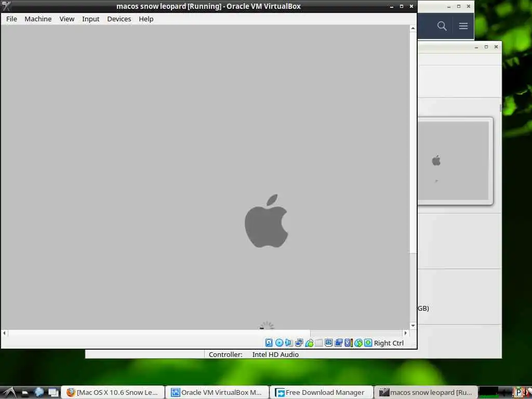Switch to Mac OS X 10.6 Snow Leopard Firefox task
The image size is (532, 399).
pos(113,393)
